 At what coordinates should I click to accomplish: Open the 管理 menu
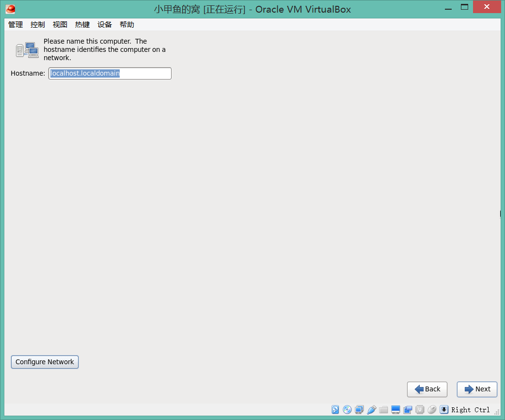[x=16, y=25]
